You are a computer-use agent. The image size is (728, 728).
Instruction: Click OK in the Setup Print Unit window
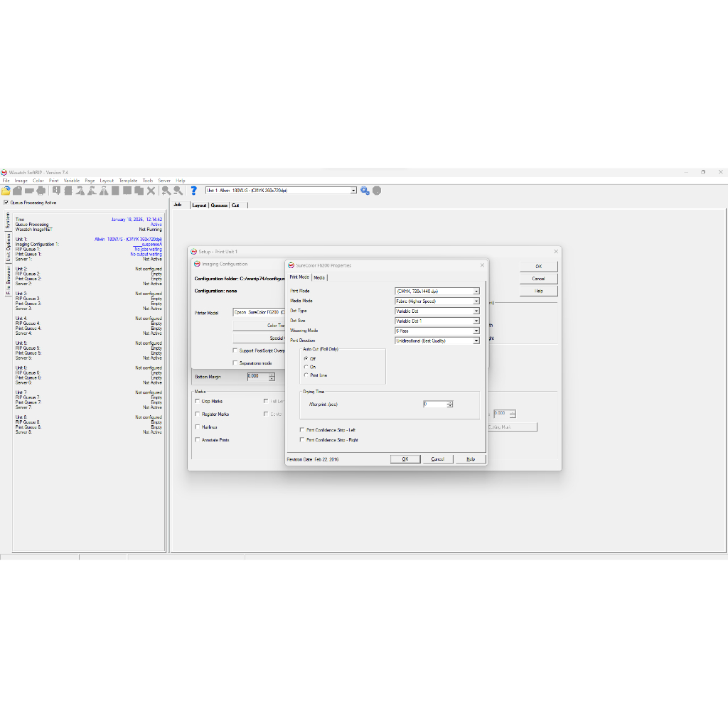(539, 267)
